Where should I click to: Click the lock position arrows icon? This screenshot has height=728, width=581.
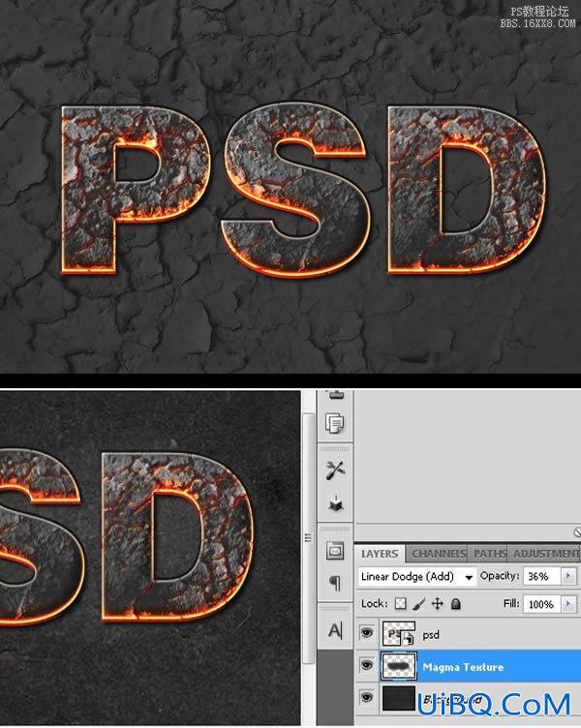(x=437, y=603)
